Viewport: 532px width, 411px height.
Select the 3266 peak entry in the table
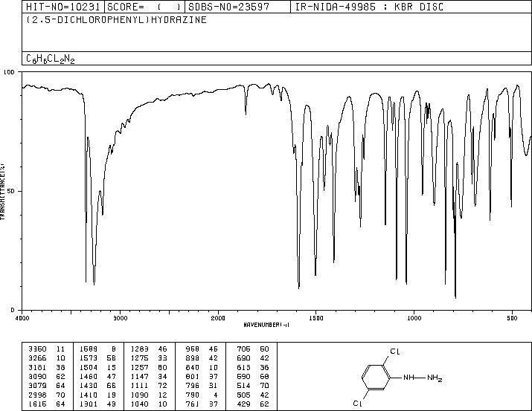(x=47, y=357)
